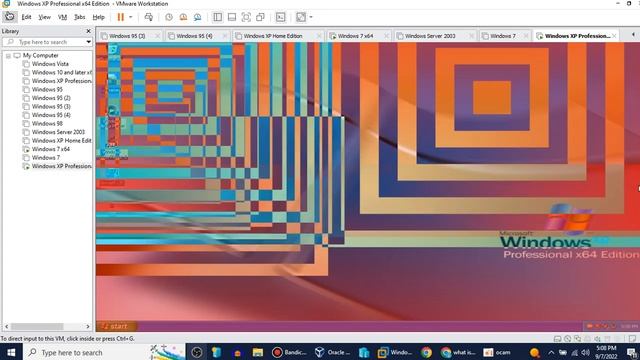Toggle the library sidebar view icon
Image resolution: width=640 pixels, height=360 pixels.
[218, 17]
